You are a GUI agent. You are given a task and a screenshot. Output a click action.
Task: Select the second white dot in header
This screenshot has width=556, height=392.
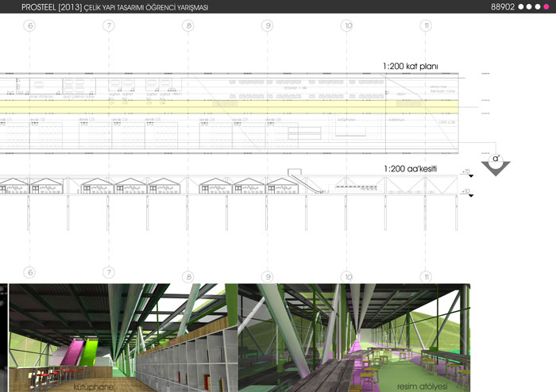(529, 6)
